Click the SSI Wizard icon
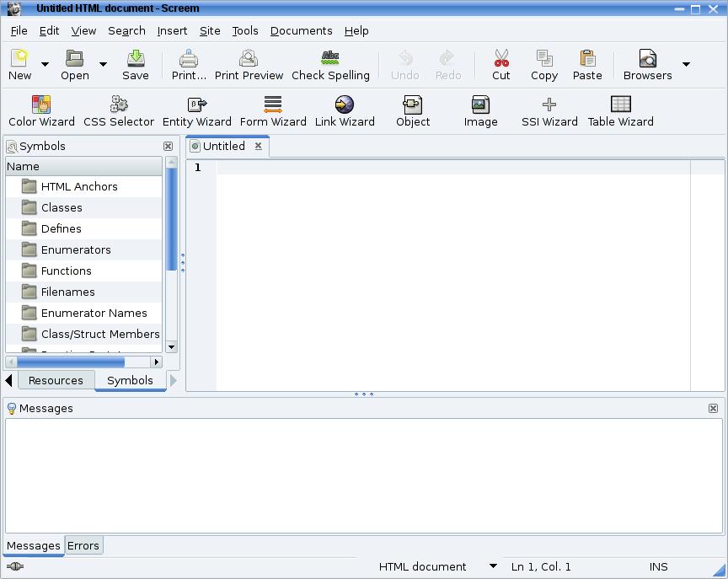 [x=549, y=110]
